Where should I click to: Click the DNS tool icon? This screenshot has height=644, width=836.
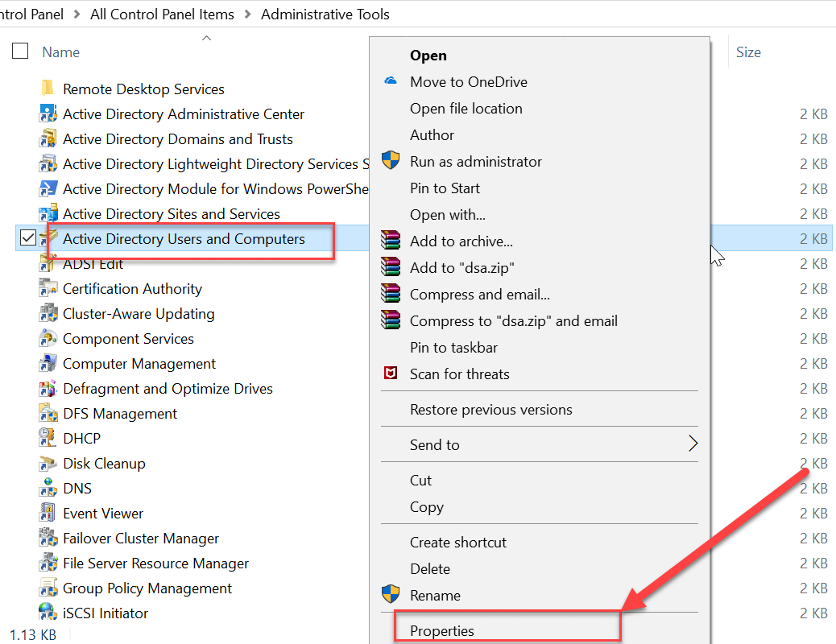(x=48, y=488)
